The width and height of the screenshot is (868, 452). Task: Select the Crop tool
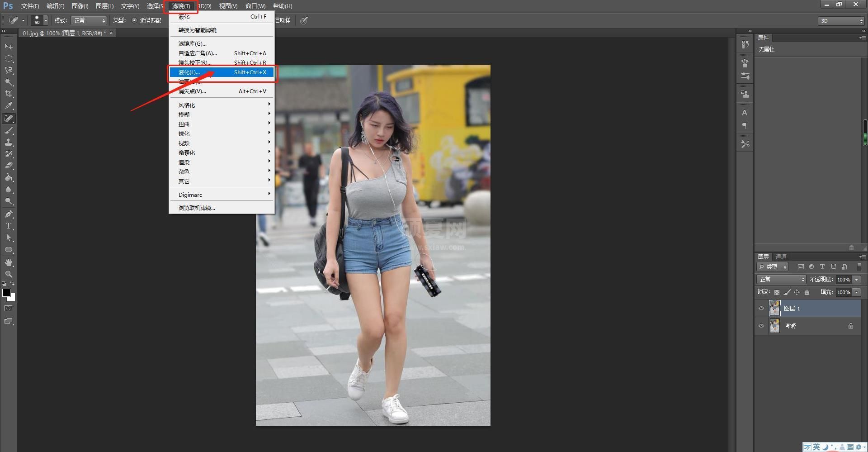pos(9,94)
